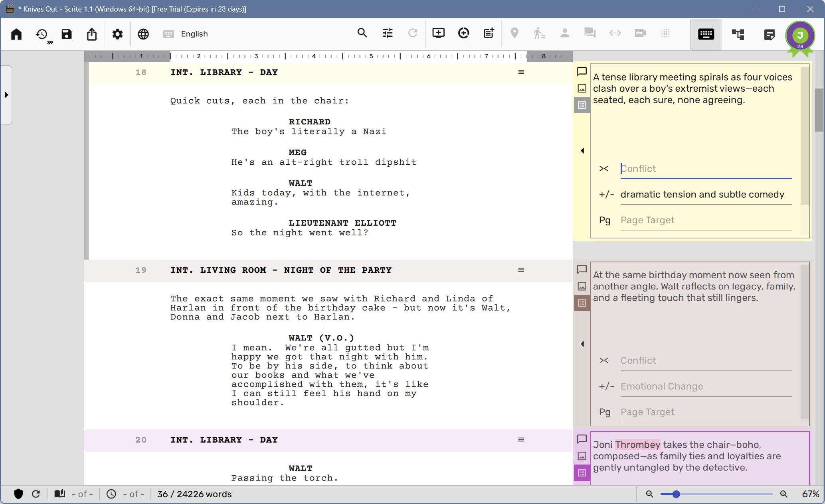The height and width of the screenshot is (504, 825).
Task: Open the settings gear icon
Action: pos(117,34)
